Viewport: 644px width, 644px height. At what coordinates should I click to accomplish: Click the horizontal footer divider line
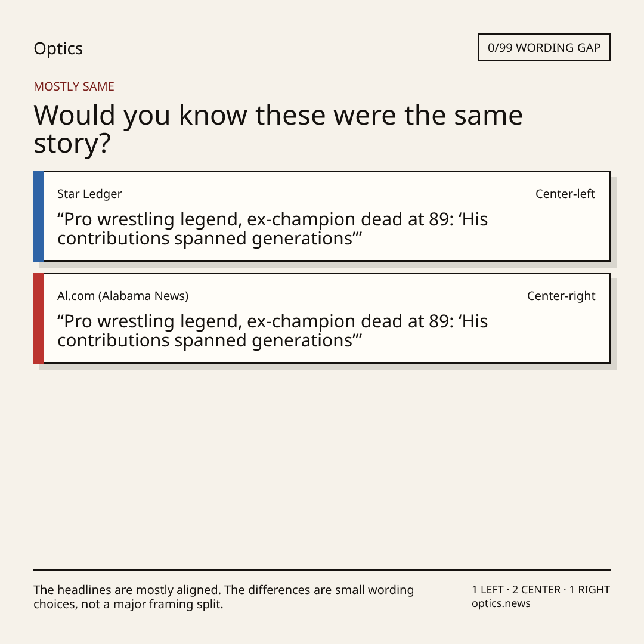point(322,570)
